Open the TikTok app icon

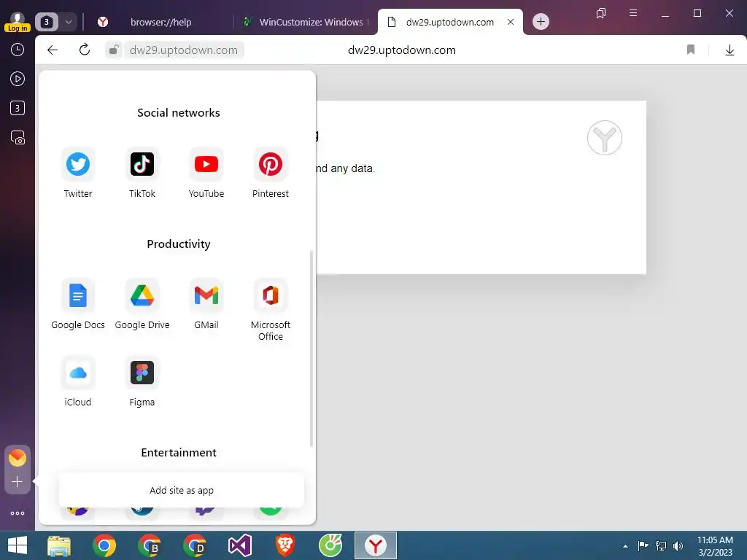[x=142, y=164]
